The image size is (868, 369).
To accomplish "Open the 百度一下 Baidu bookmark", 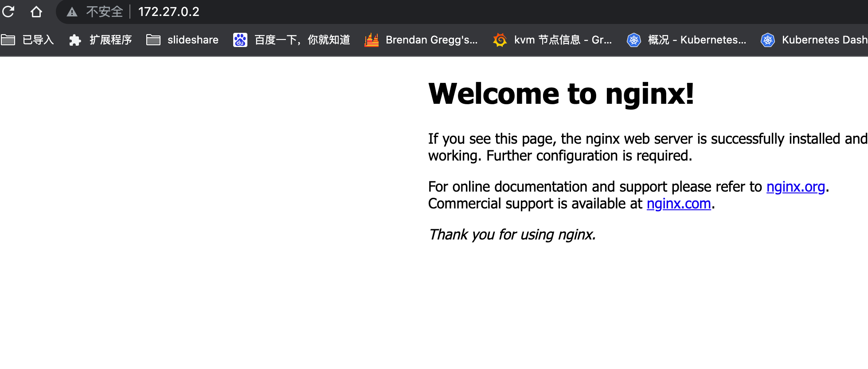I will tap(292, 40).
